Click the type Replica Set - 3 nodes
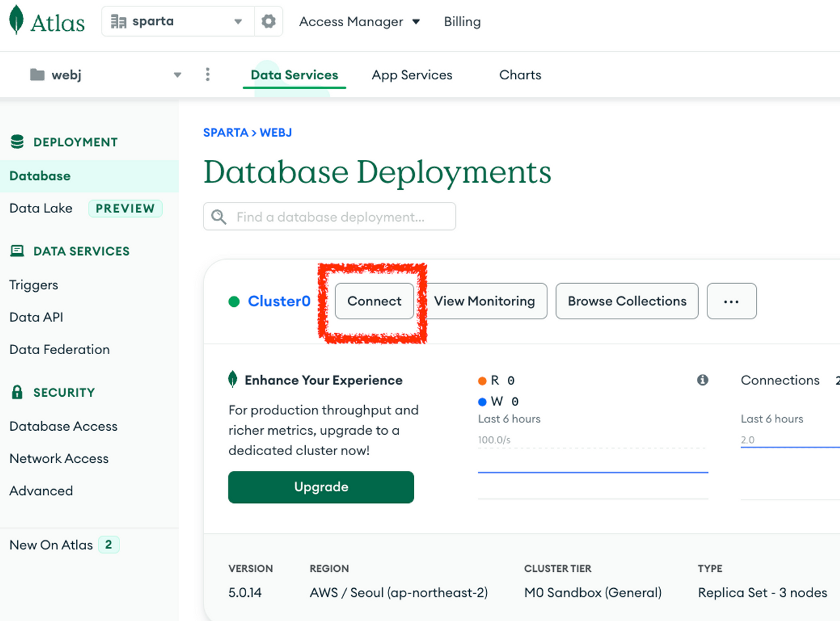 coord(763,593)
